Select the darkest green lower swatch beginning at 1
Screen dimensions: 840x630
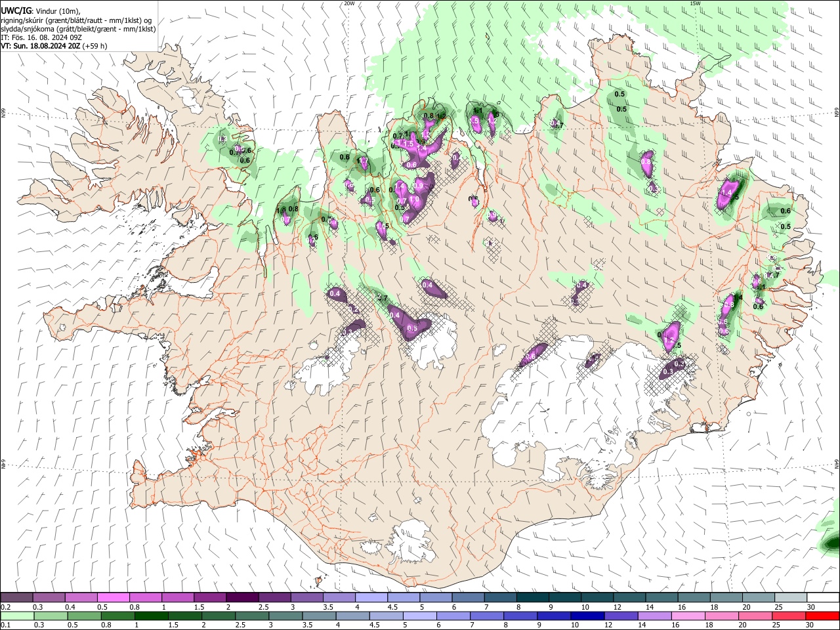coord(151,616)
